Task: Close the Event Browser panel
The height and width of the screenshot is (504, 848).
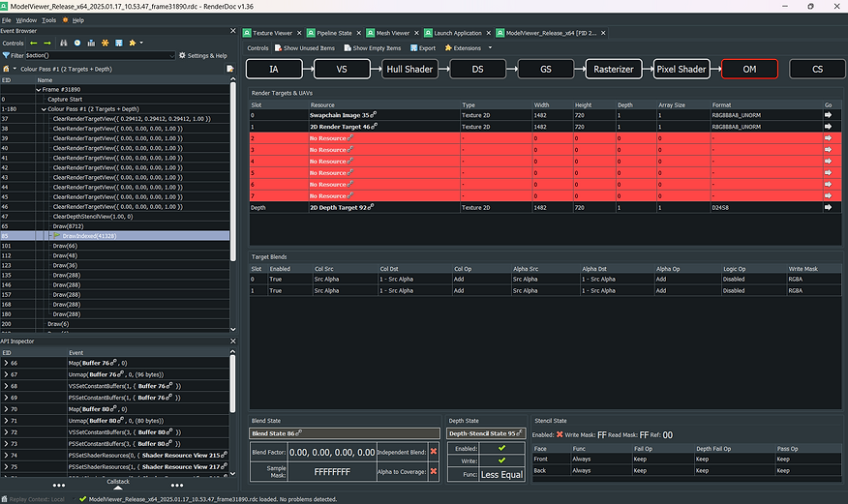Action: click(233, 31)
